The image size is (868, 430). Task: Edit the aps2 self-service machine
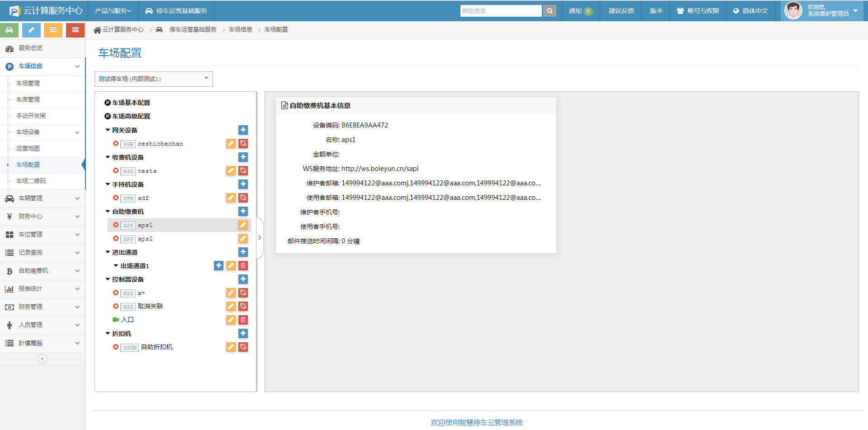tap(243, 239)
